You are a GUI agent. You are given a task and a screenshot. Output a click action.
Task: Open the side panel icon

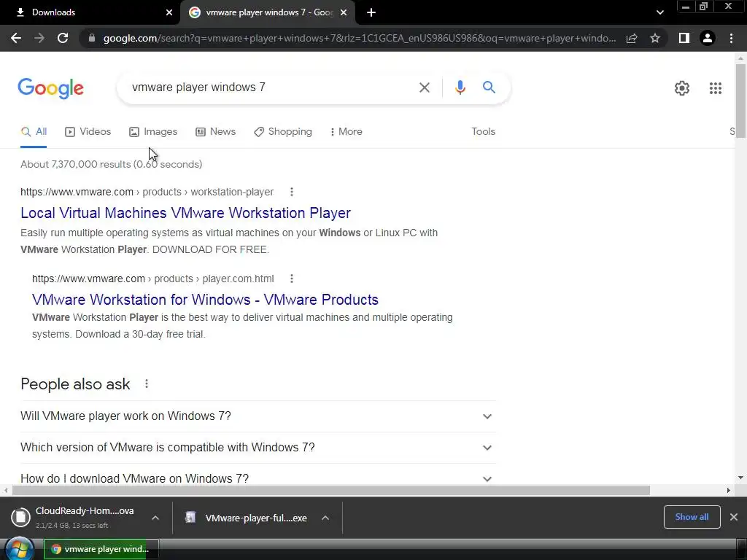pyautogui.click(x=684, y=38)
